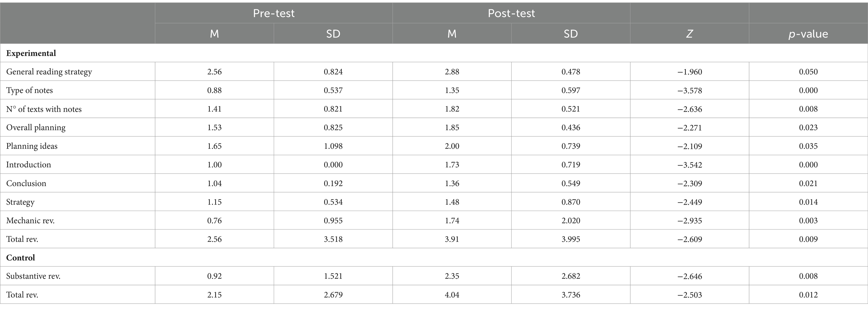Select the Overall planning row label

[36, 128]
